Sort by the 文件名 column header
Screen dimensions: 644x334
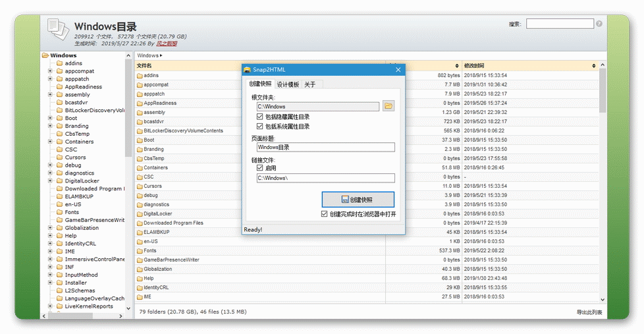144,66
